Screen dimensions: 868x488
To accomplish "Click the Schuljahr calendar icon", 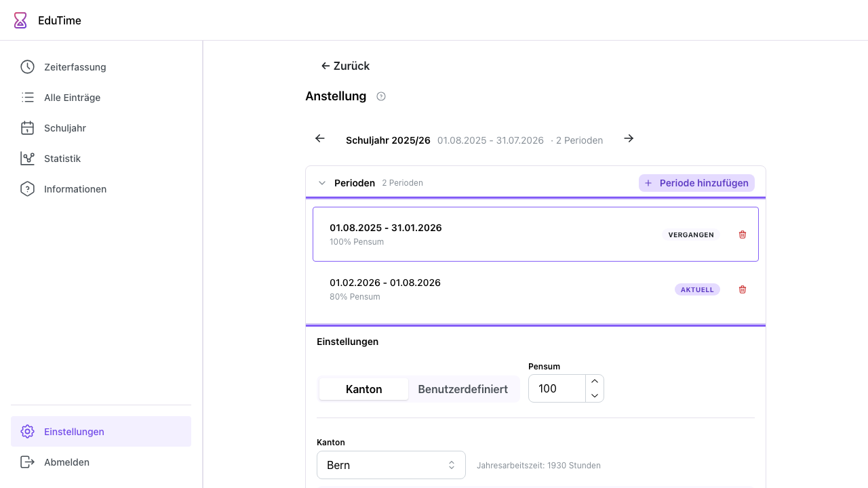I will tap(27, 128).
